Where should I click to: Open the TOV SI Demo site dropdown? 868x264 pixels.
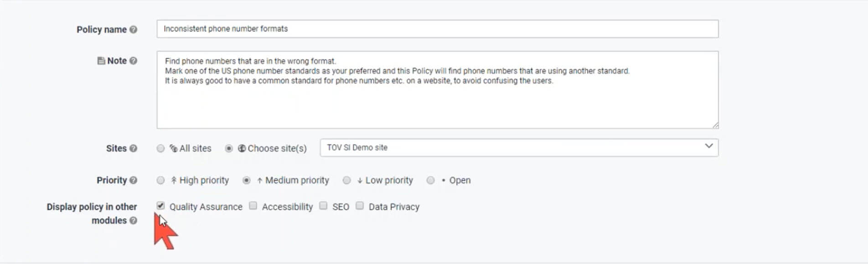tap(519, 147)
